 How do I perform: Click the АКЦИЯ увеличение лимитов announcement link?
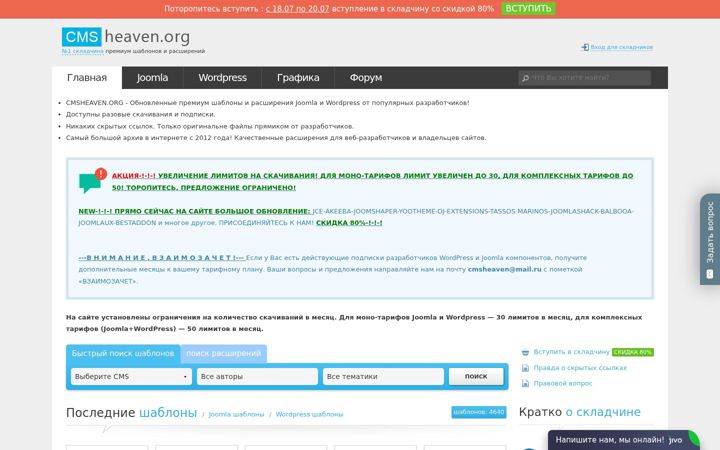point(372,181)
